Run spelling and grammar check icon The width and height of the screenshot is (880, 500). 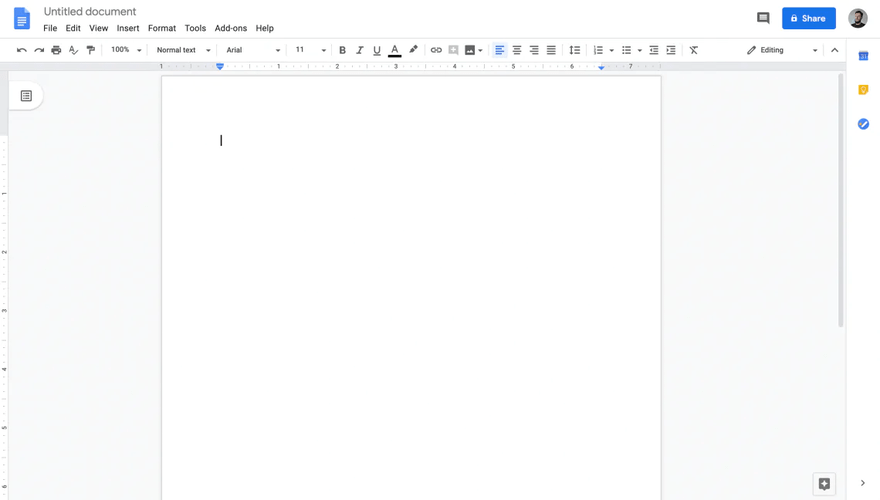tap(74, 50)
